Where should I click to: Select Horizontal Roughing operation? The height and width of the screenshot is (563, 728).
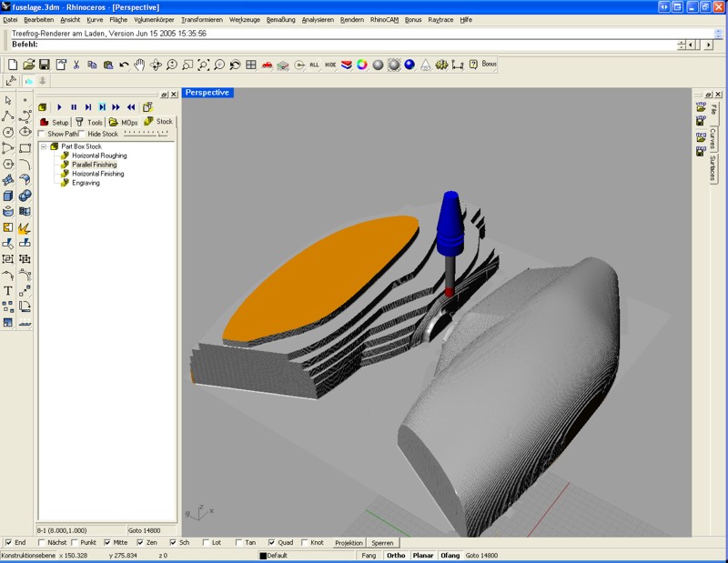(x=99, y=156)
